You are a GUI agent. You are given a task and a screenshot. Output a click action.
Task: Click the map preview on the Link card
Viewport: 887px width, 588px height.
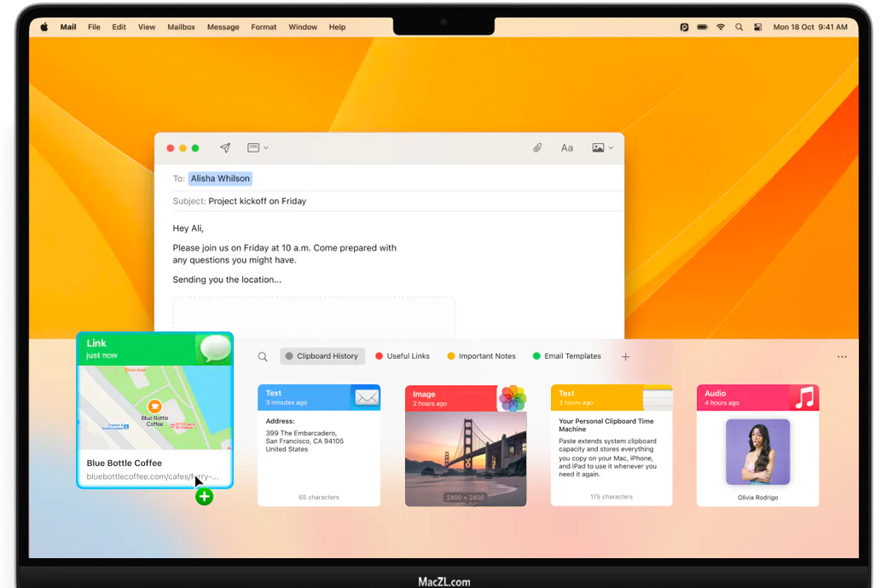pos(155,407)
